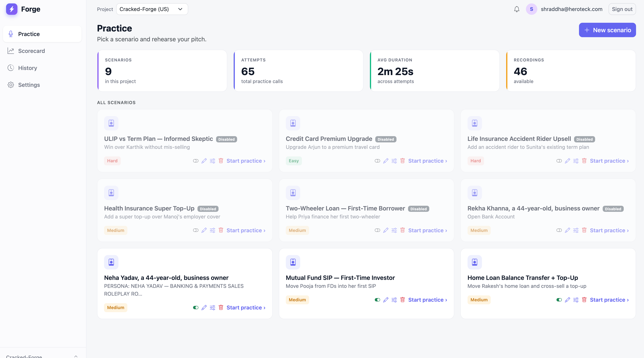Start practice for Home Loan Balance Transfer
The width and height of the screenshot is (644, 358).
pos(609,300)
